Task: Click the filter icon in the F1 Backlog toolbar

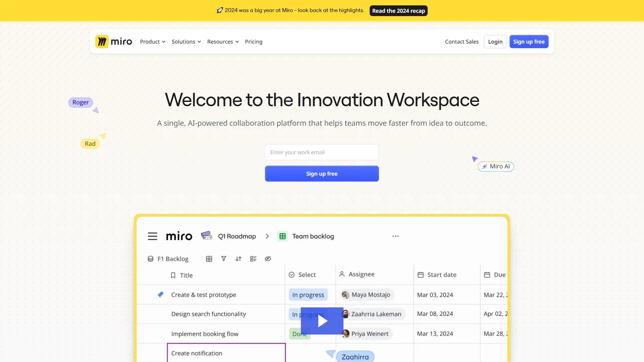Action: pyautogui.click(x=224, y=259)
